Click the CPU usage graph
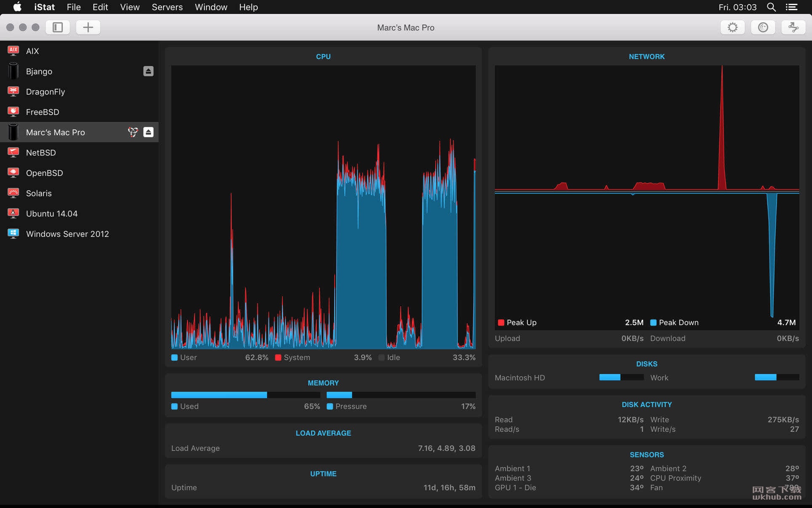This screenshot has height=508, width=812. tap(323, 207)
